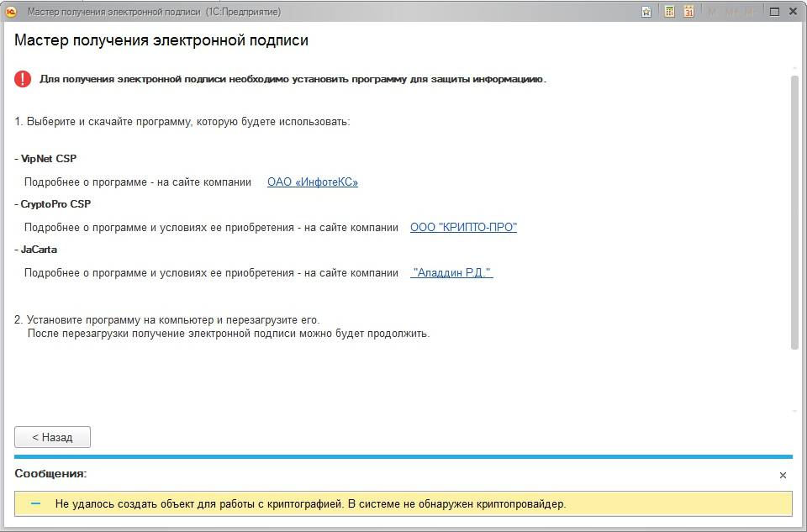Open the ОАО «ИнфотеКС» website link

pyautogui.click(x=313, y=182)
